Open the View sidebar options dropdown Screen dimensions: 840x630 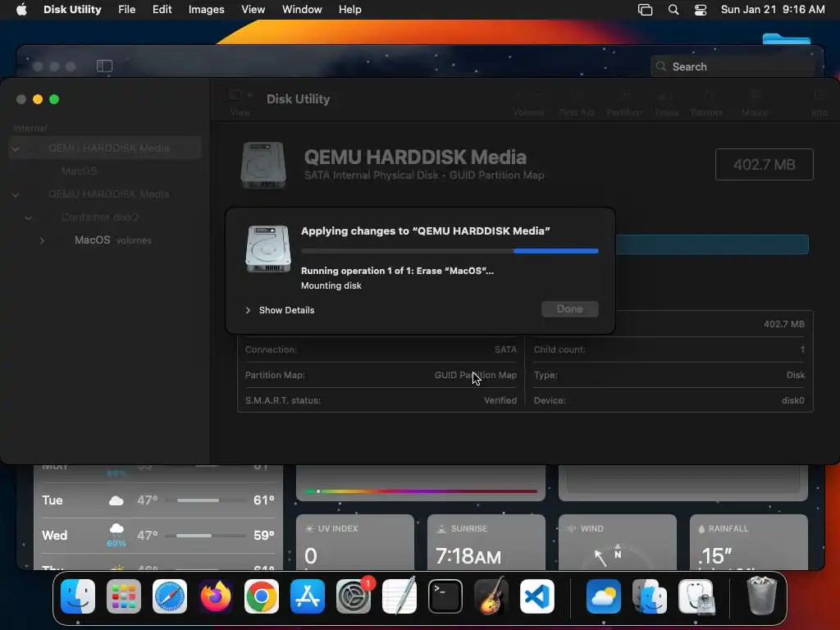point(240,103)
